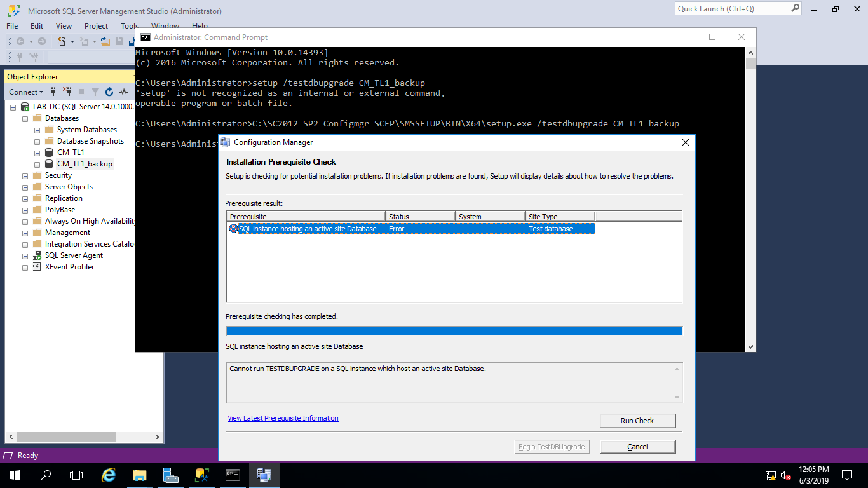Viewport: 868px width, 488px height.
Task: Expand the Database Snapshots node
Action: [x=37, y=141]
